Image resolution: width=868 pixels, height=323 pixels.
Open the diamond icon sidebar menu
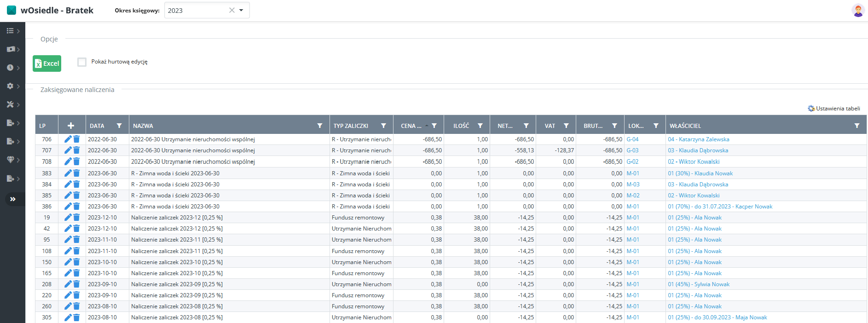click(x=11, y=160)
